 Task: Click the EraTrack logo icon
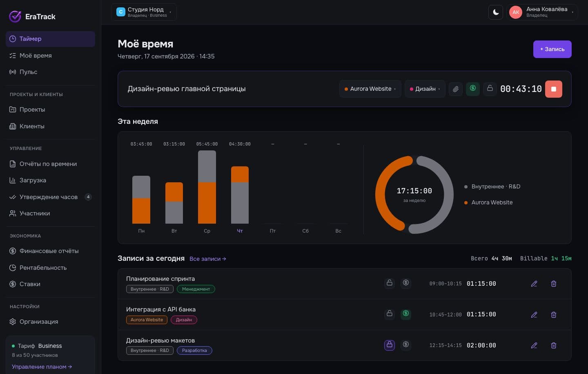[x=15, y=16]
